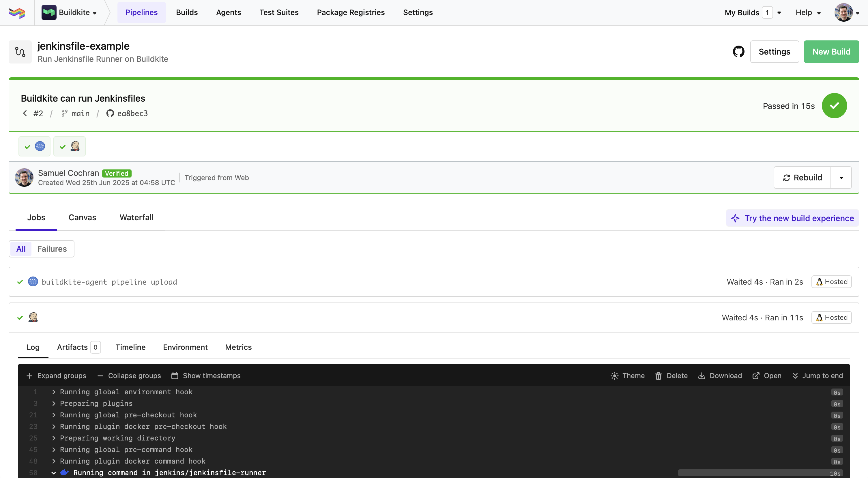Switch to the Waterfall tab
The image size is (868, 478).
click(136, 217)
